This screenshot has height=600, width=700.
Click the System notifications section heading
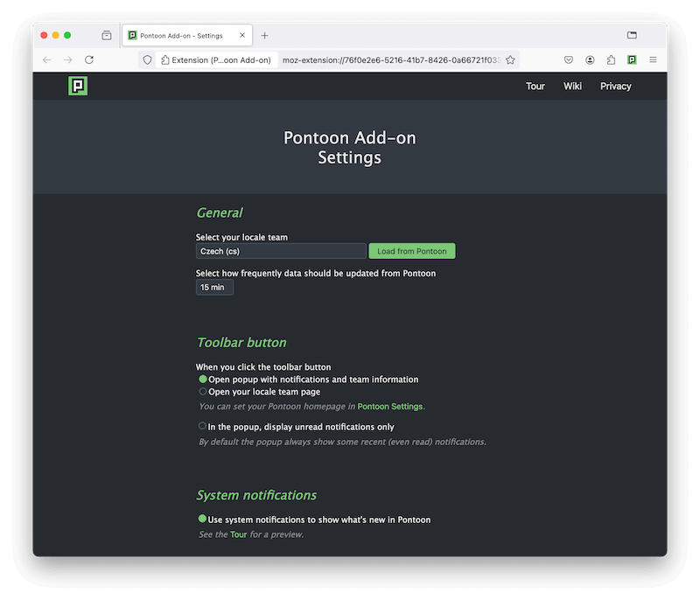(x=256, y=495)
